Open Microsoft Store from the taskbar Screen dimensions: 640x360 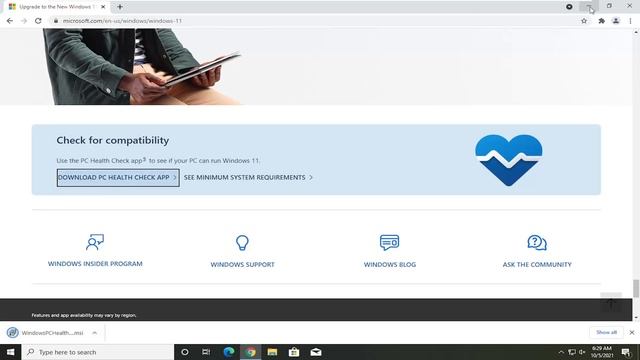(x=294, y=352)
